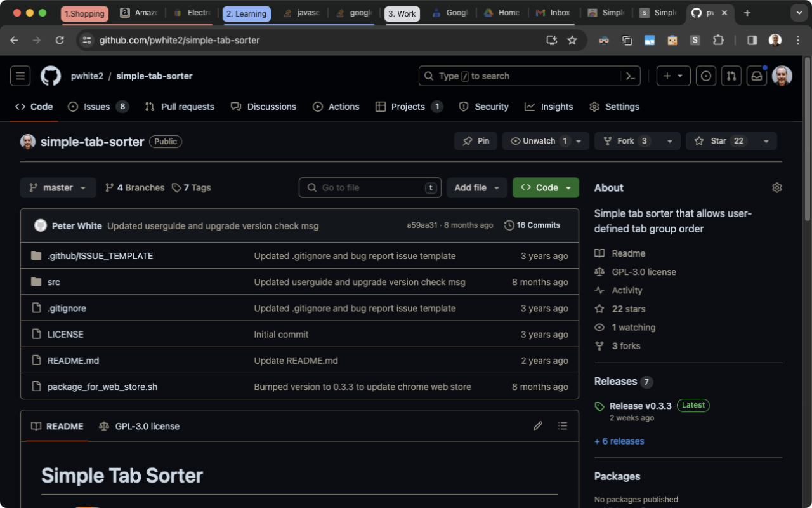Pin the repository
The height and width of the screenshot is (508, 812).
tap(476, 141)
